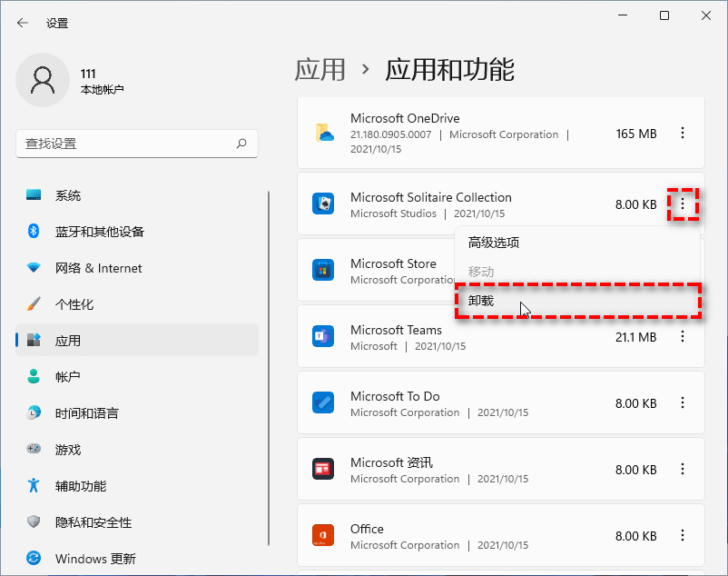Click the Microsoft 资讯 app icon

pos(323,470)
